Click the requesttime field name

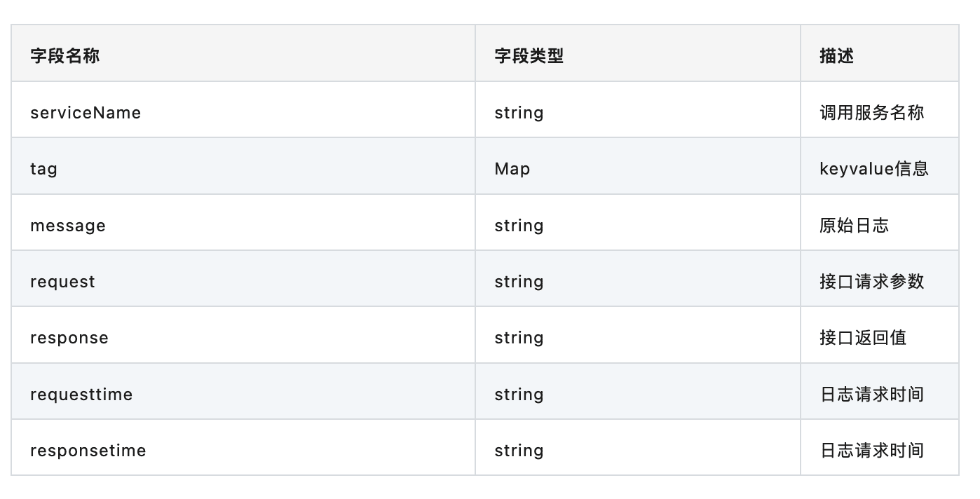(x=81, y=395)
